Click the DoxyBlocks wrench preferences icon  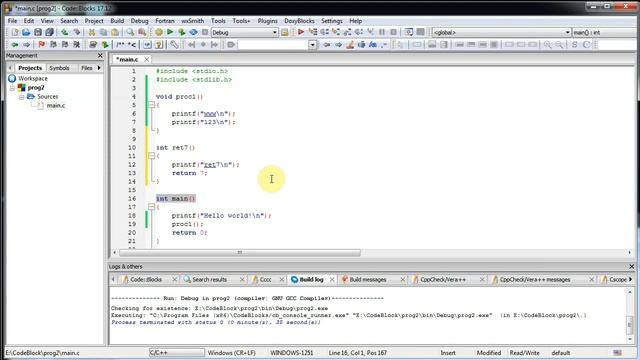click(174, 44)
